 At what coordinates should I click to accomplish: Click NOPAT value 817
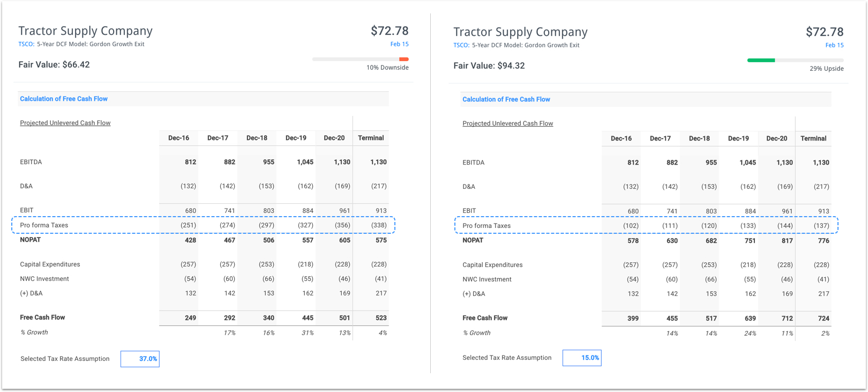click(787, 241)
